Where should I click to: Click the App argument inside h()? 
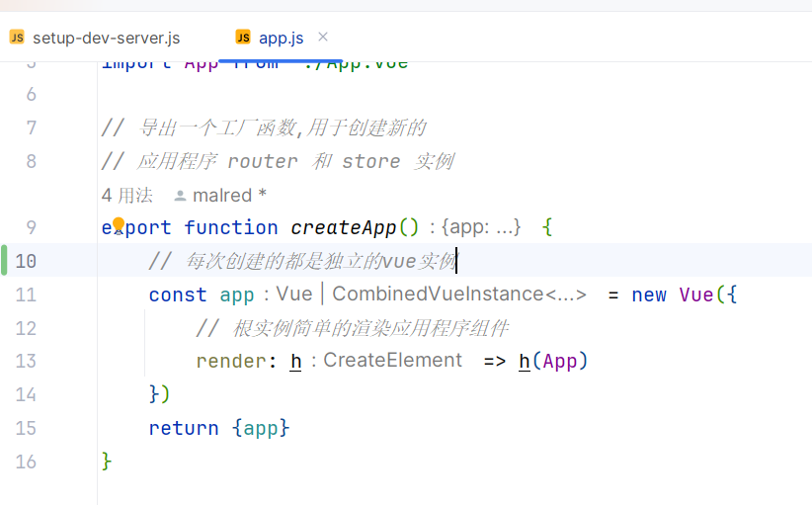click(559, 361)
